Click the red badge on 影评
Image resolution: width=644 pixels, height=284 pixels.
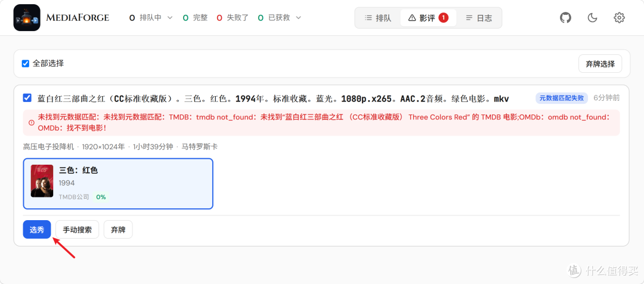pyautogui.click(x=443, y=18)
